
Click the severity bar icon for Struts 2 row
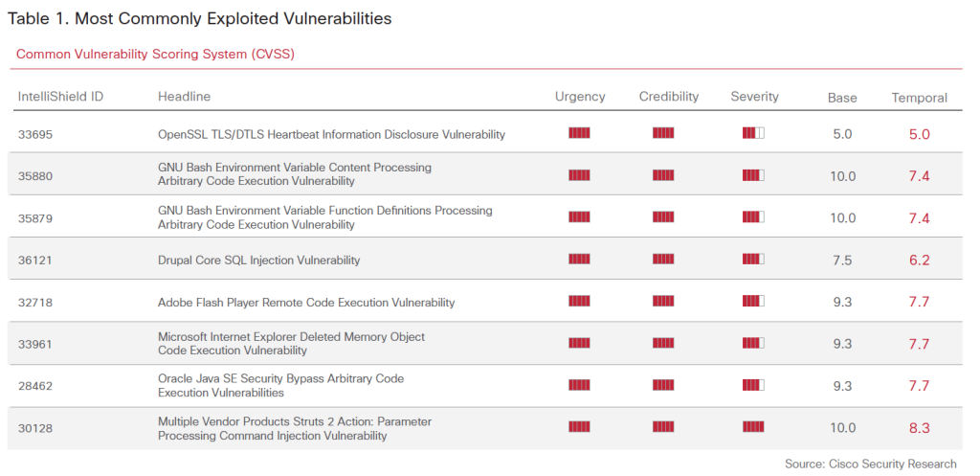(753, 427)
